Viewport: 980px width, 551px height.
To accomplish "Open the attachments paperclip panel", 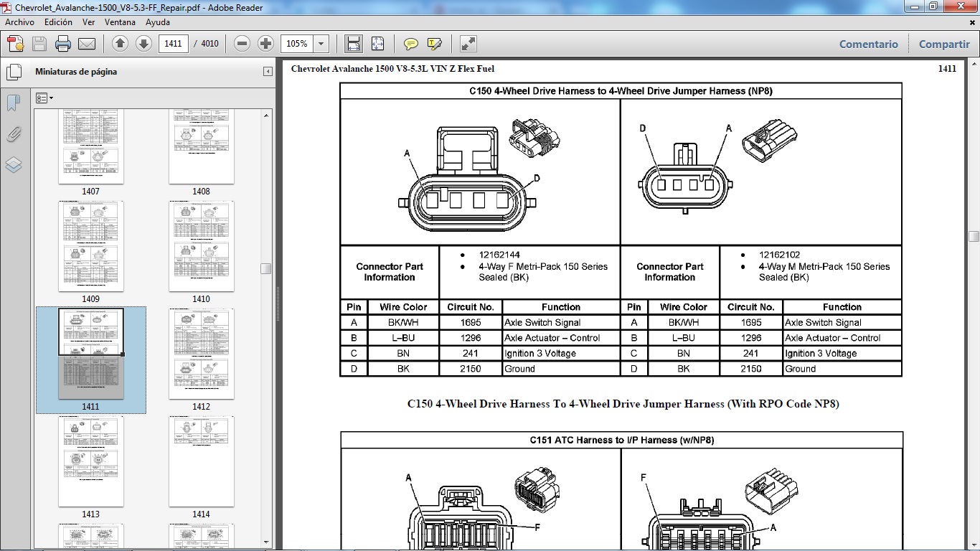I will point(14,134).
